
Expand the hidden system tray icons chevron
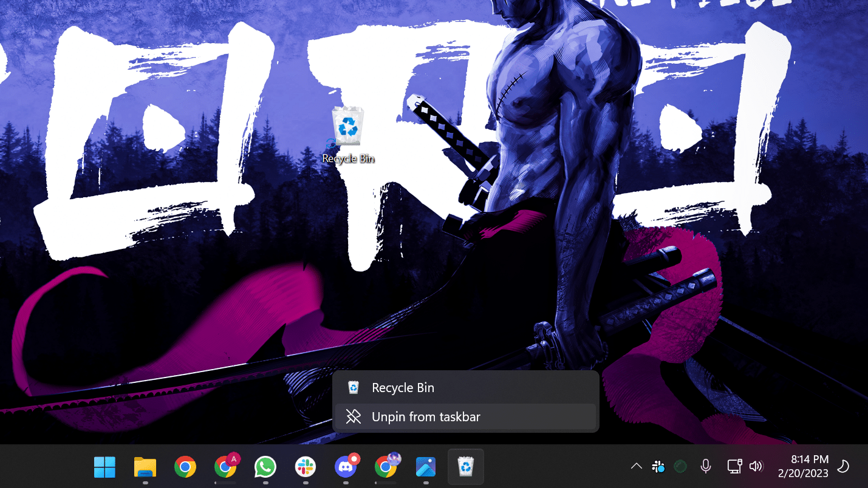pos(636,466)
